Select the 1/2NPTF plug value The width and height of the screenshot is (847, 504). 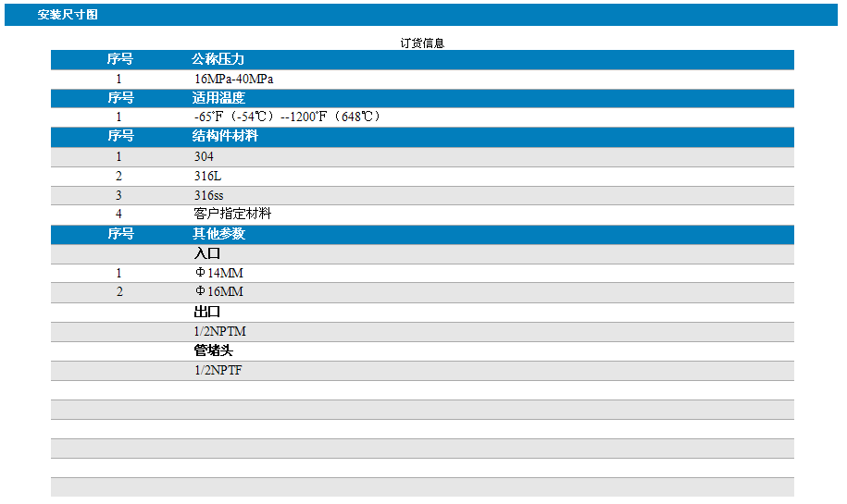click(218, 370)
